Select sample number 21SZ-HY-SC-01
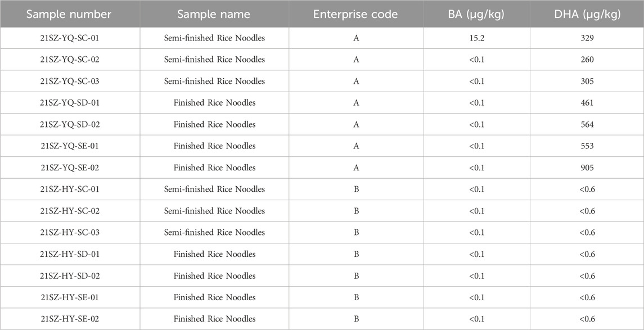The image size is (644, 330). [69, 189]
